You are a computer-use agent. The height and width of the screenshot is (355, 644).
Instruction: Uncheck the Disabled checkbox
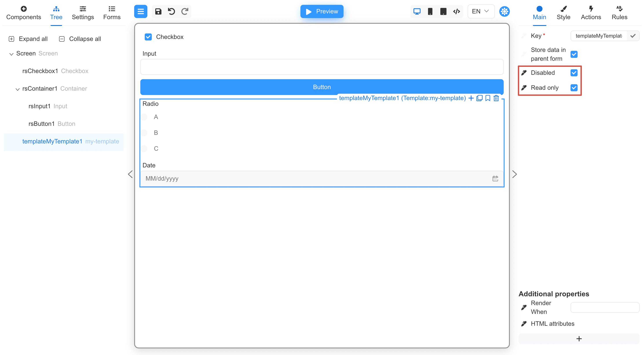pos(574,73)
